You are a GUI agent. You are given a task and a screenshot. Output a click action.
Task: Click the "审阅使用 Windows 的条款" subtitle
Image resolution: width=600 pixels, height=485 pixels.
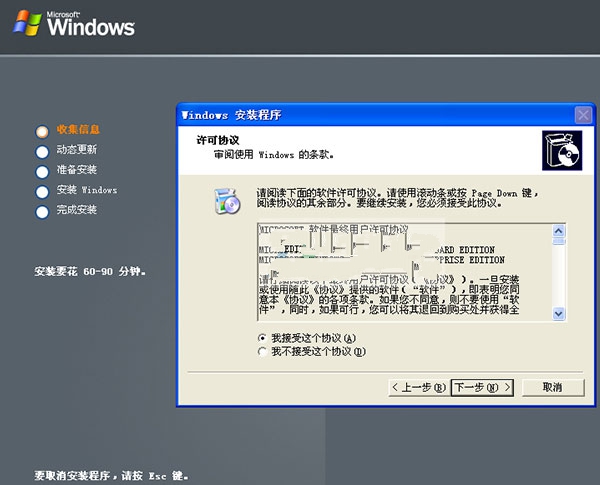pyautogui.click(x=274, y=155)
